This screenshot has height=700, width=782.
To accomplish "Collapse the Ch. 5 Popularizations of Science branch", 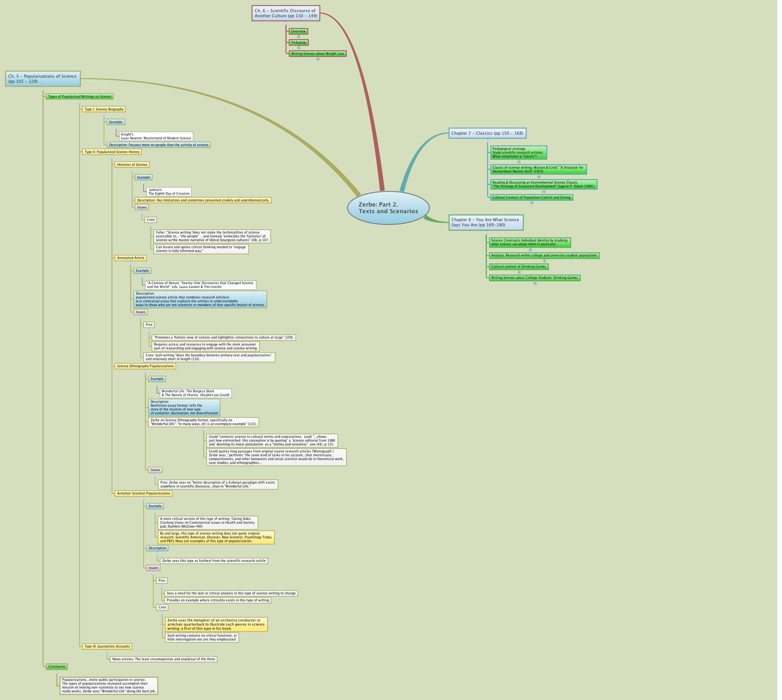I will click(x=43, y=89).
